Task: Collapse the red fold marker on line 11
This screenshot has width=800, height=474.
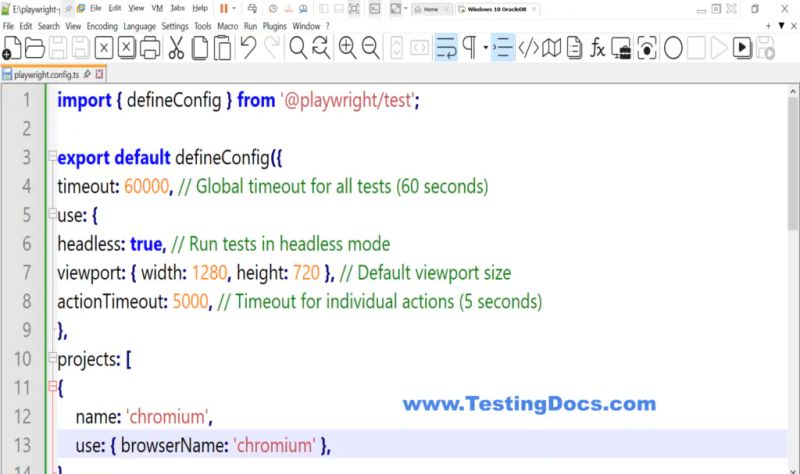Action: 52,386
